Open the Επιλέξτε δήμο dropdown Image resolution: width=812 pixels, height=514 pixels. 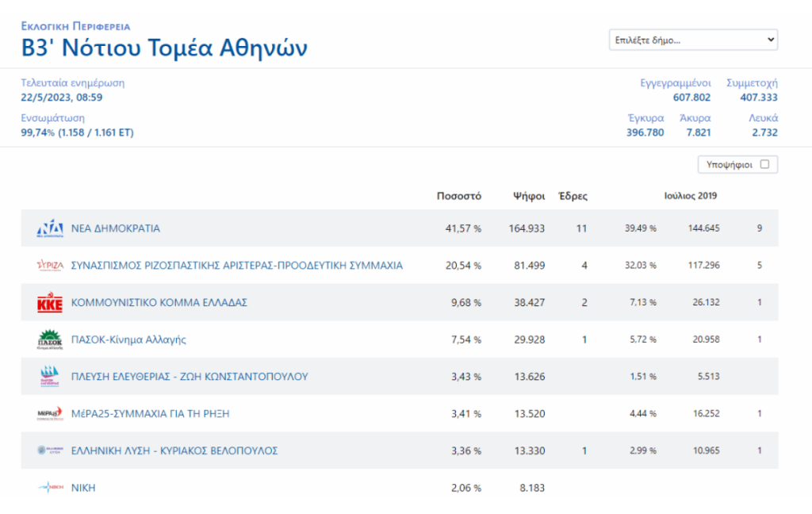(x=693, y=40)
